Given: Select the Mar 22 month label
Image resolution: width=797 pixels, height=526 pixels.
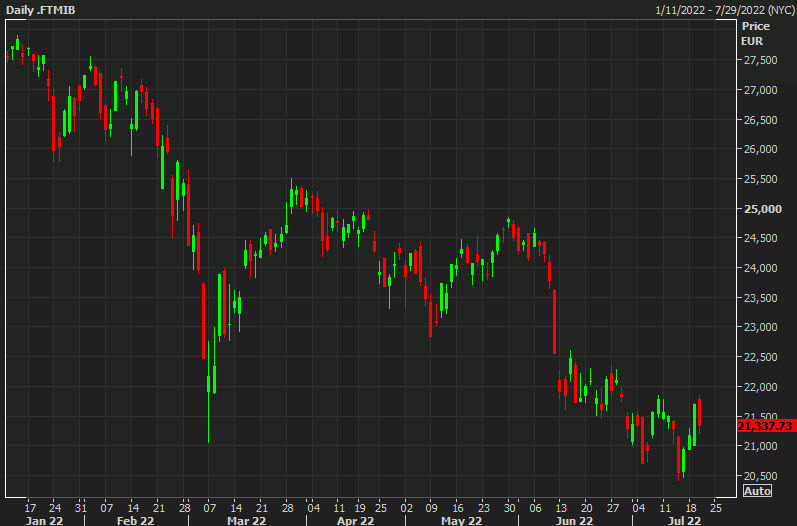Looking at the screenshot, I should tap(246, 520).
